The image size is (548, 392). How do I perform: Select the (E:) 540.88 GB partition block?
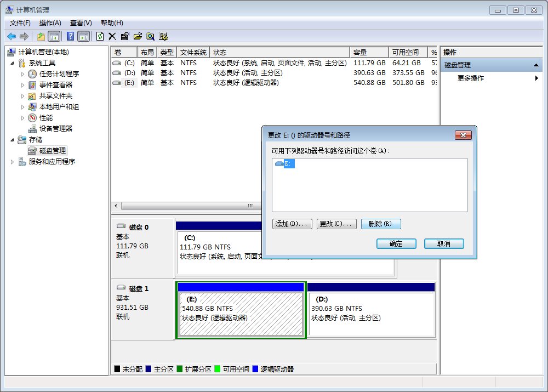(x=241, y=310)
